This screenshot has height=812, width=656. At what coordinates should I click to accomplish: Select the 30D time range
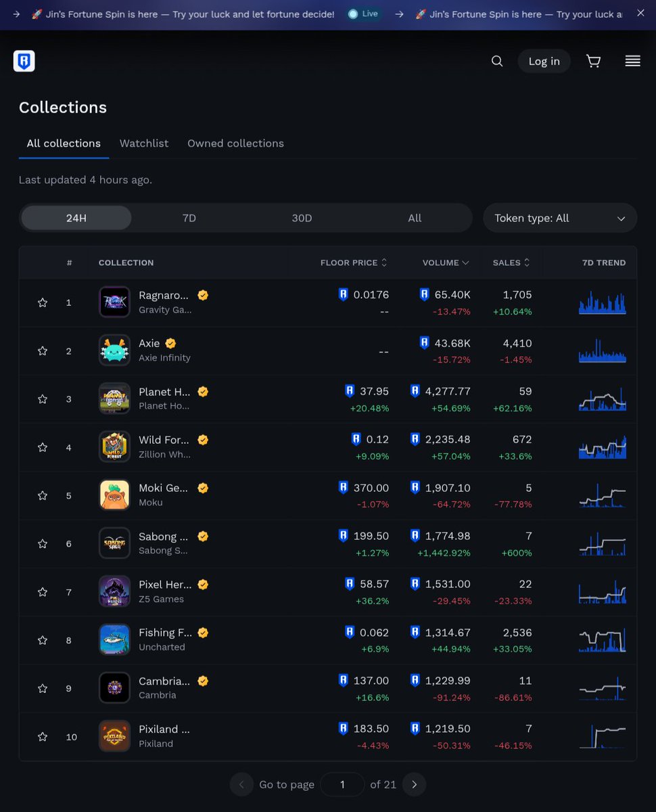click(x=302, y=218)
